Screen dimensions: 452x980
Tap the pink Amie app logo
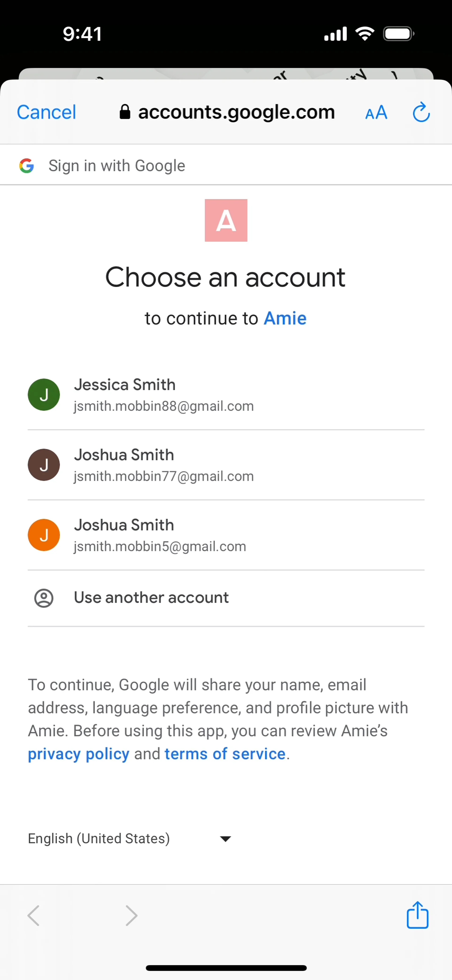point(226,220)
